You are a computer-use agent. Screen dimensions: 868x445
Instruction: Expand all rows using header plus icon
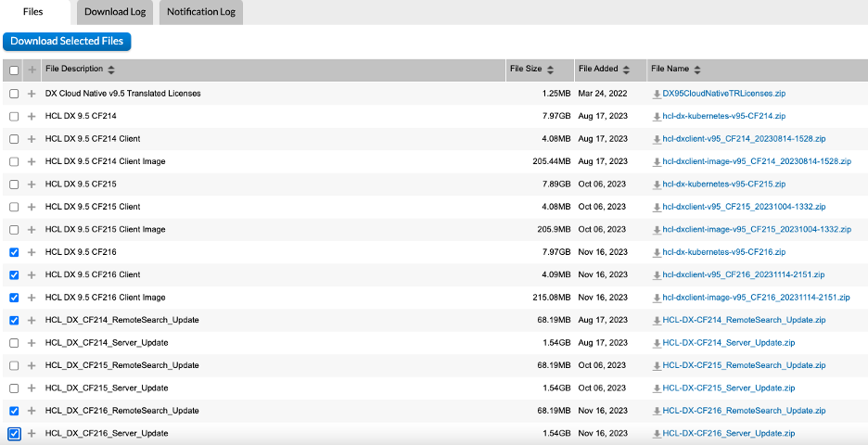click(x=32, y=70)
